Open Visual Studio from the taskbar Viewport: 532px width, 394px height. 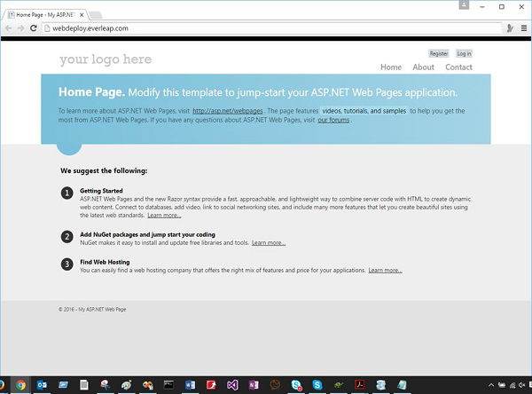(232, 385)
